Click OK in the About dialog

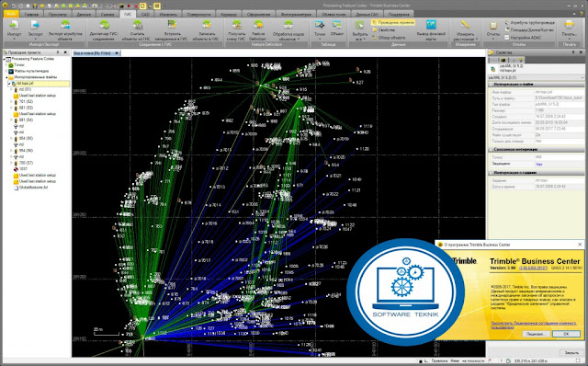tap(566, 333)
